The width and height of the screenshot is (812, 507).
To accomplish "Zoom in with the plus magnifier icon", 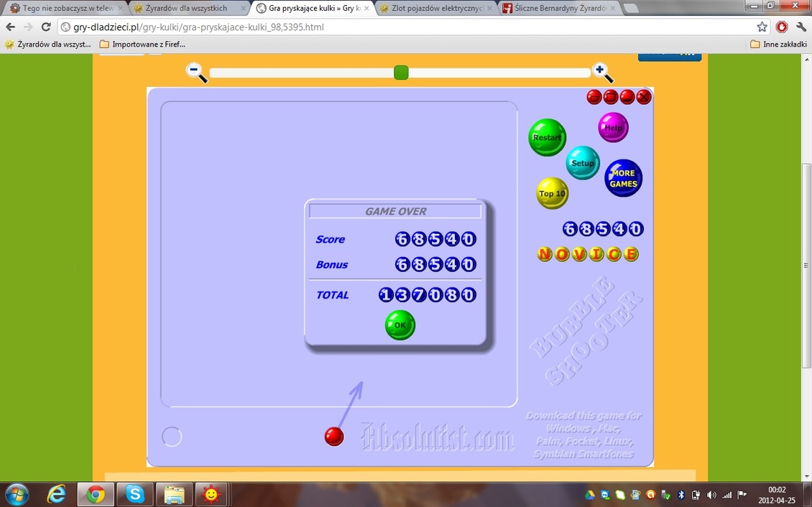I will 601,72.
